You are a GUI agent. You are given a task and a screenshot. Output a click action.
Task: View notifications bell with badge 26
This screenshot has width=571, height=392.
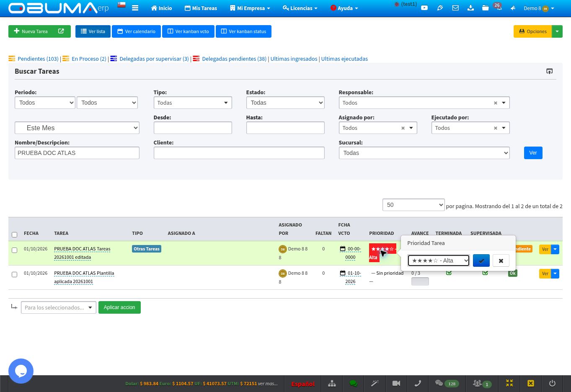point(498,7)
